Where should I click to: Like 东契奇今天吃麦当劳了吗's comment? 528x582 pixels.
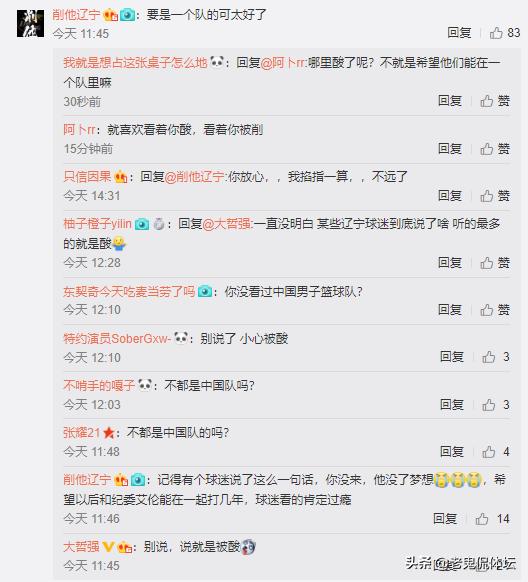pyautogui.click(x=487, y=310)
